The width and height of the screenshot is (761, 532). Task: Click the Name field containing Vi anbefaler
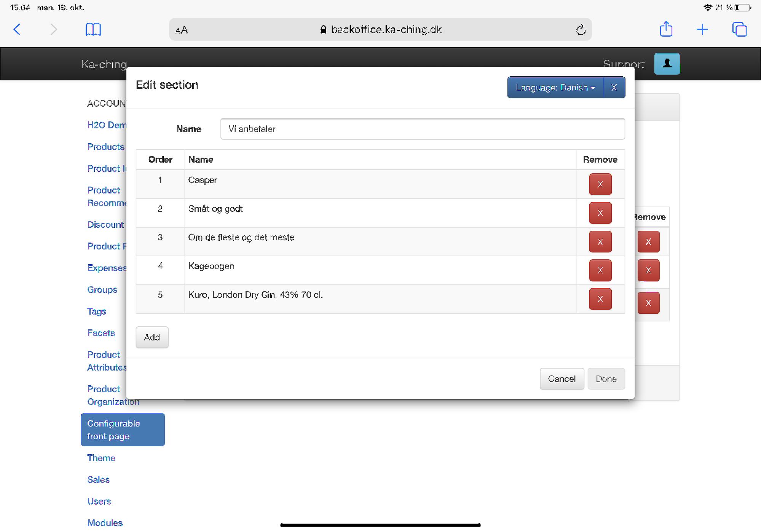tap(422, 129)
